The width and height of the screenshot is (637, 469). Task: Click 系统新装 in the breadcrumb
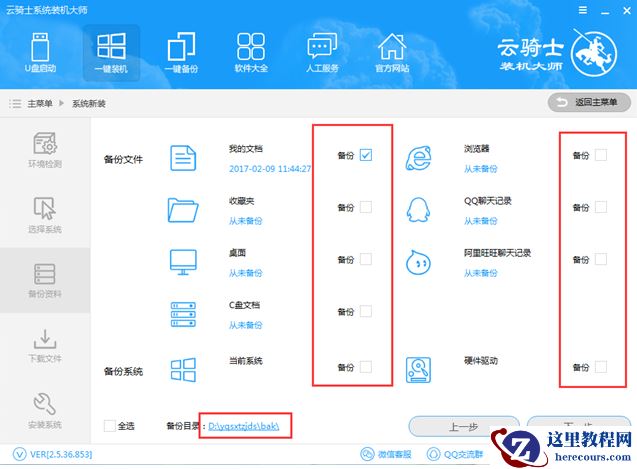(89, 103)
